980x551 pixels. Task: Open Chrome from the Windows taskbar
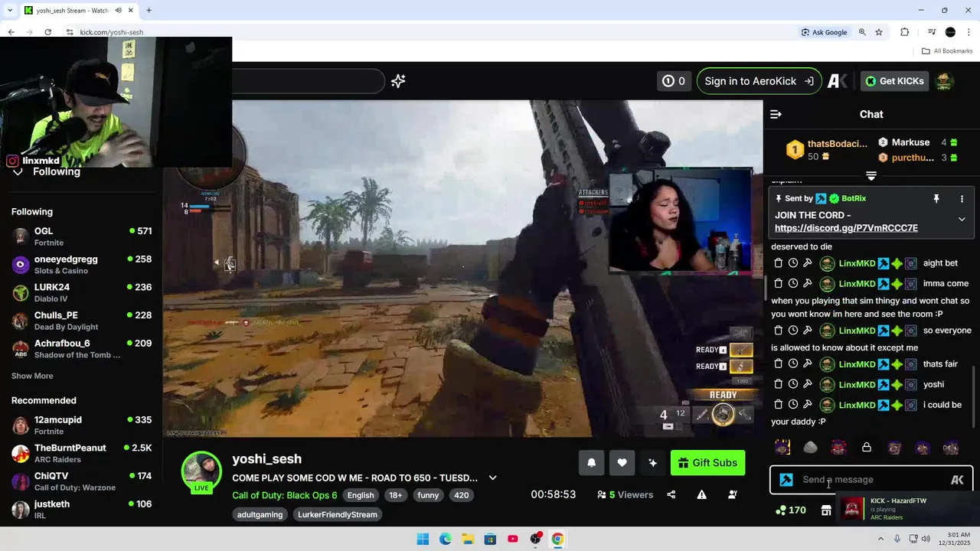557,539
